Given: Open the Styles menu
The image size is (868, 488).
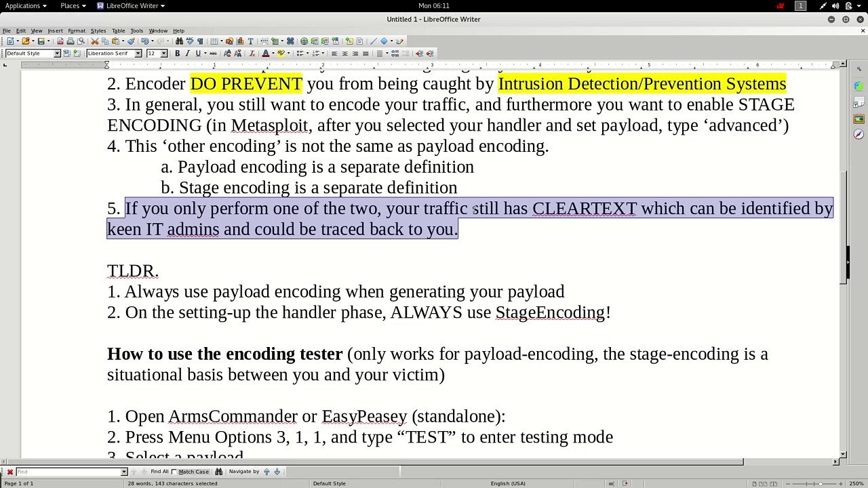Looking at the screenshot, I should [x=98, y=30].
